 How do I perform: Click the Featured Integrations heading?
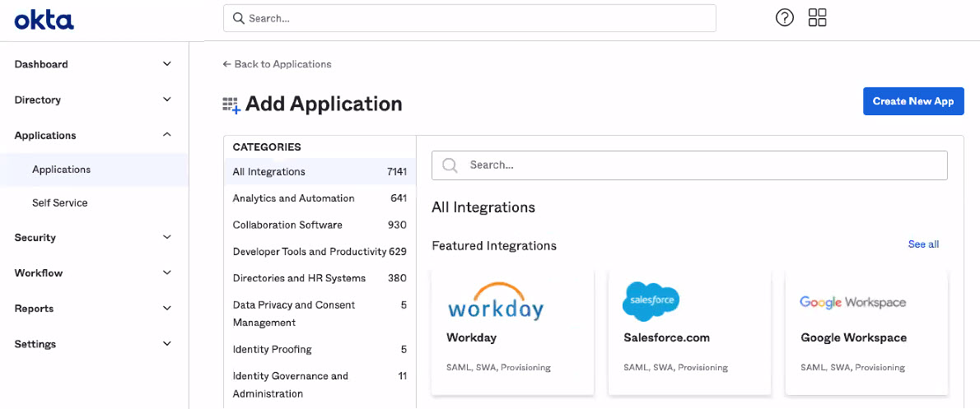[494, 246]
